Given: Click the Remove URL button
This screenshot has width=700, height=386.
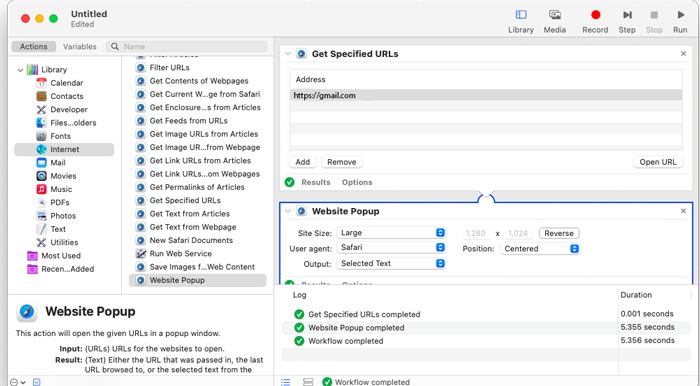Looking at the screenshot, I should click(342, 162).
